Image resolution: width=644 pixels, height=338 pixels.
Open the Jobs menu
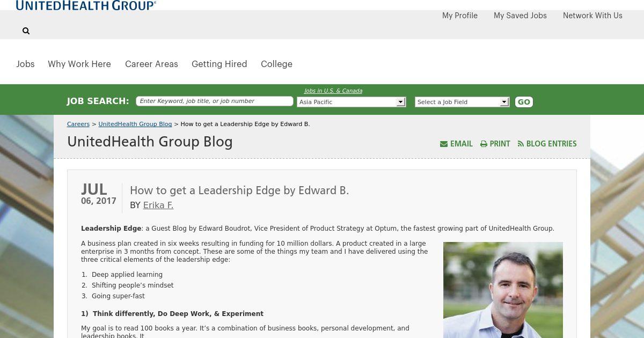click(x=25, y=64)
